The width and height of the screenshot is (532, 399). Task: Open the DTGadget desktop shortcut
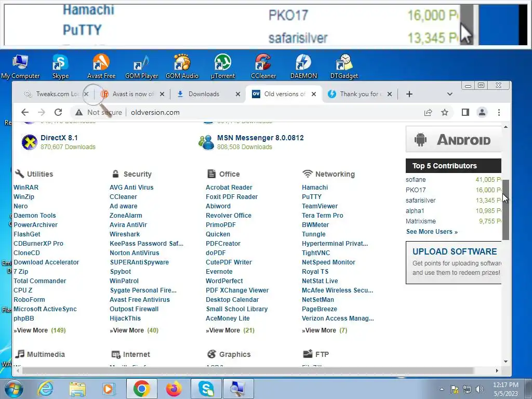[x=344, y=66]
